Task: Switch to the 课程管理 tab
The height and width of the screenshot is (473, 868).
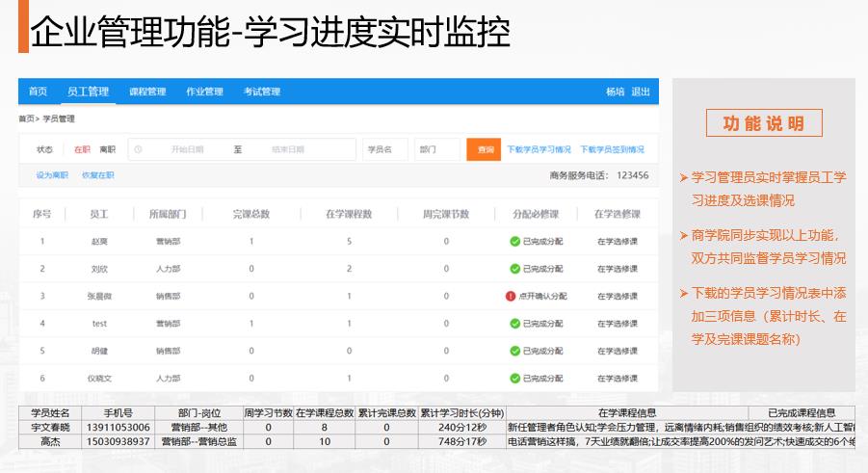Action: pyautogui.click(x=147, y=92)
